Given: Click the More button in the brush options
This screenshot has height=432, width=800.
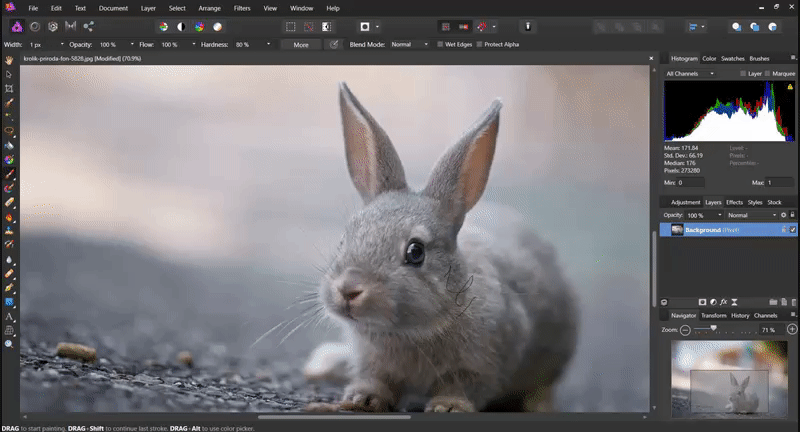Looking at the screenshot, I should [x=301, y=45].
